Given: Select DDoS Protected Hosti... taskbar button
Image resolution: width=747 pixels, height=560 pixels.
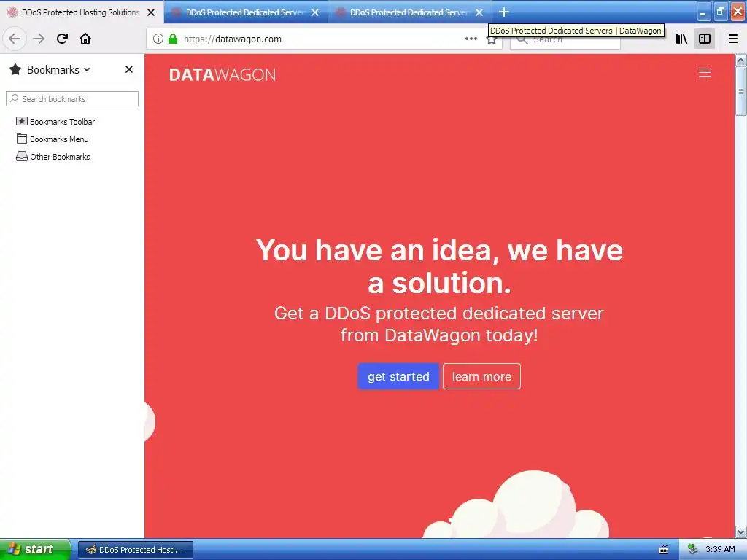Looking at the screenshot, I should [x=136, y=550].
